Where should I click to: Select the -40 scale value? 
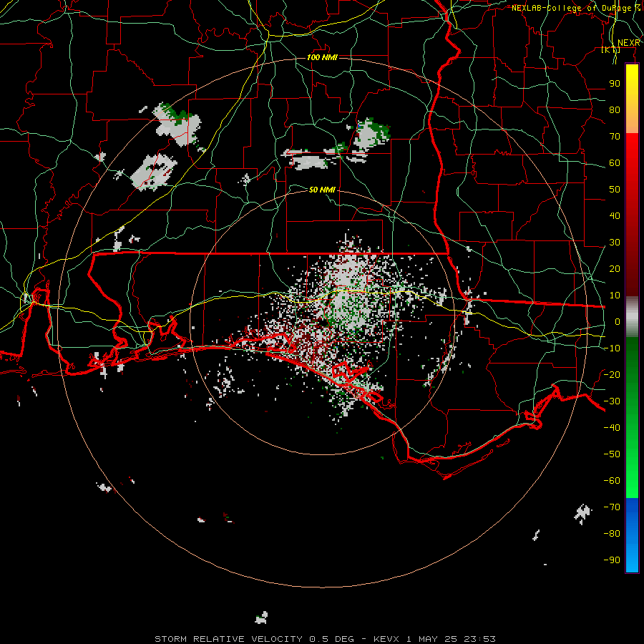tap(612, 428)
